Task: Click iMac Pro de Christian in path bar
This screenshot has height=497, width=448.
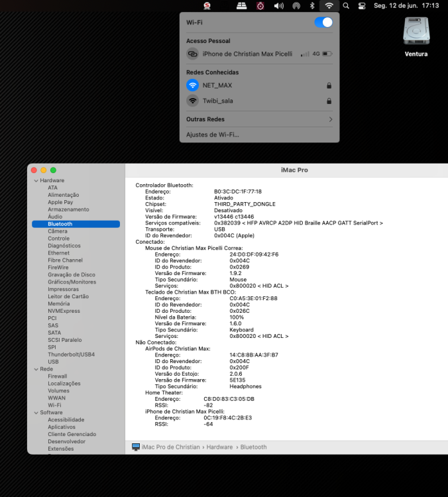Action: coord(170,447)
